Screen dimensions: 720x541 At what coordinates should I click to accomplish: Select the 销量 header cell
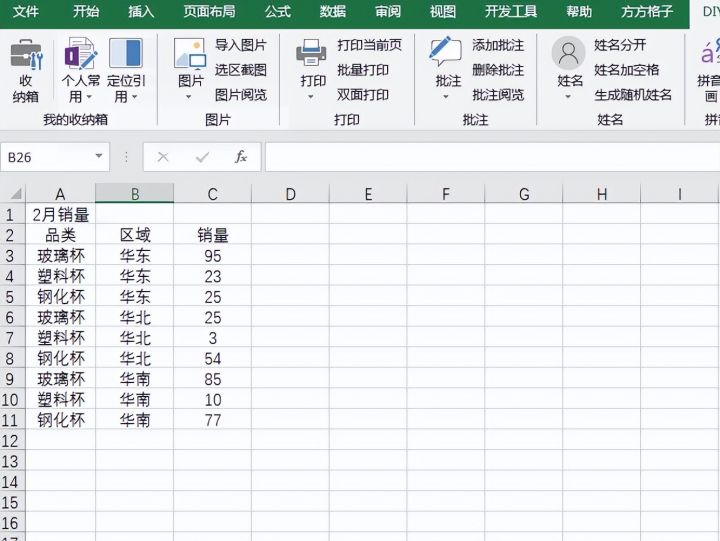(213, 235)
